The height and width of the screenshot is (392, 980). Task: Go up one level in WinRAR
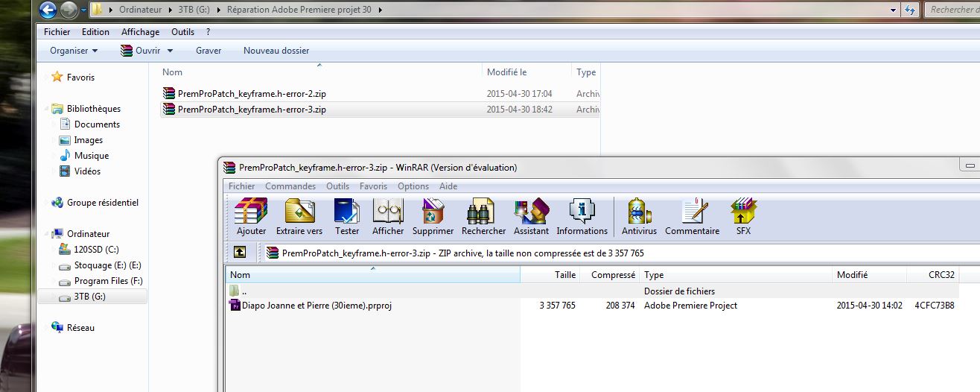tap(240, 253)
